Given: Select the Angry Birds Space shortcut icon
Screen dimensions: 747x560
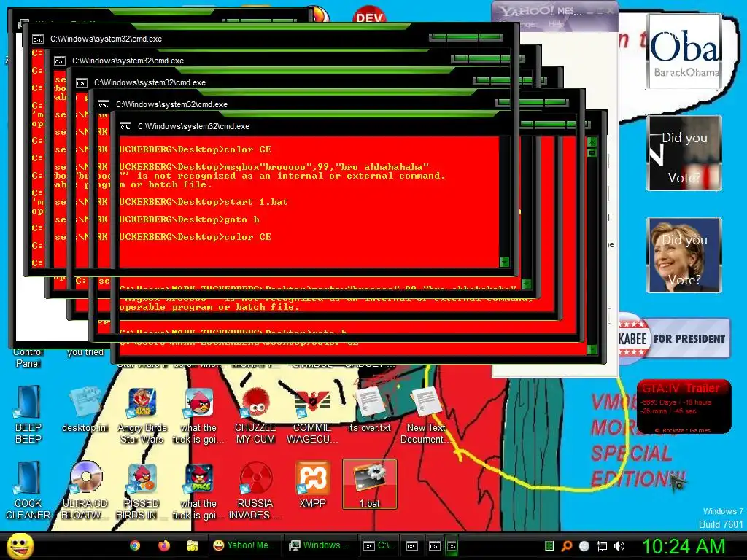Looking at the screenshot, I should pyautogui.click(x=198, y=491).
